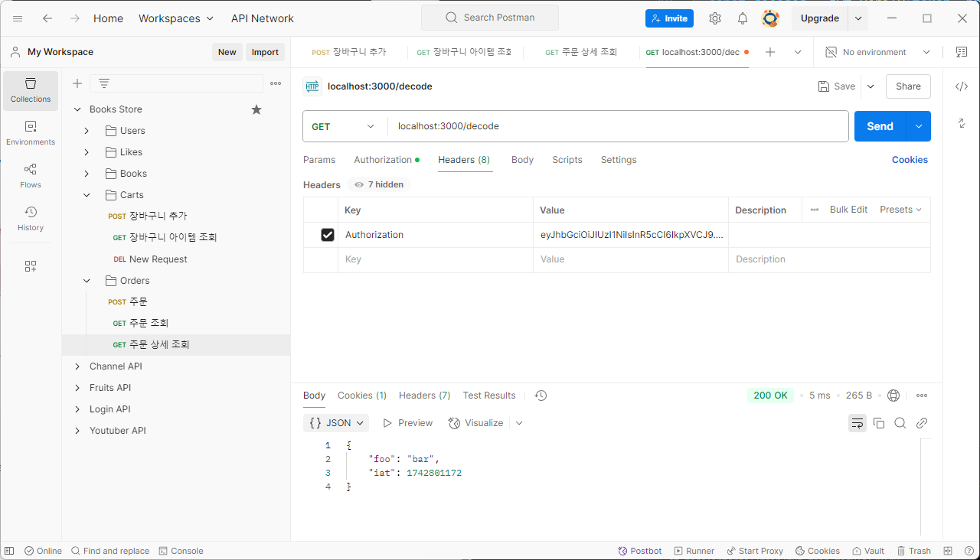This screenshot has width=980, height=560.
Task: Open the response Cookies (1) tab
Action: pos(362,396)
